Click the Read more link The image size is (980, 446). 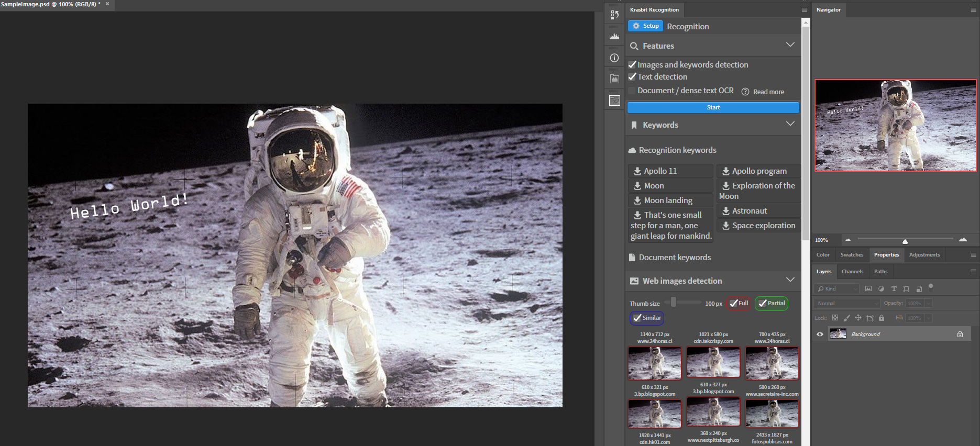coord(768,92)
